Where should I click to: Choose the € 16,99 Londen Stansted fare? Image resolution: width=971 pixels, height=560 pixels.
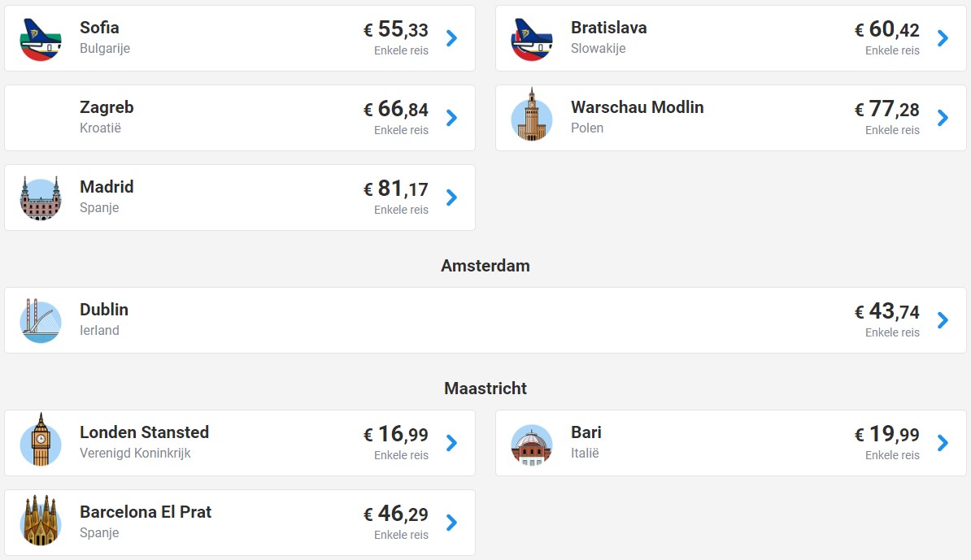click(x=396, y=434)
